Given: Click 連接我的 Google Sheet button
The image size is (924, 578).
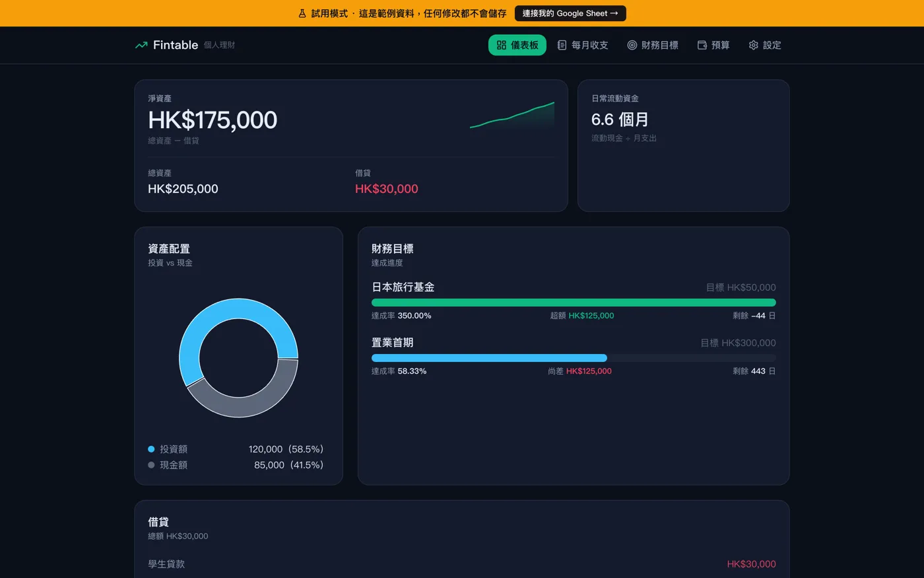Looking at the screenshot, I should coord(570,13).
